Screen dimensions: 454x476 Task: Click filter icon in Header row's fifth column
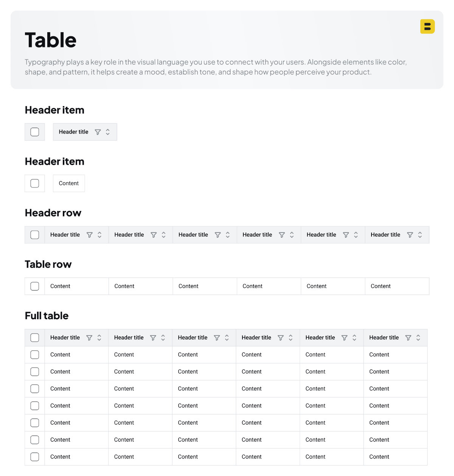click(x=346, y=235)
